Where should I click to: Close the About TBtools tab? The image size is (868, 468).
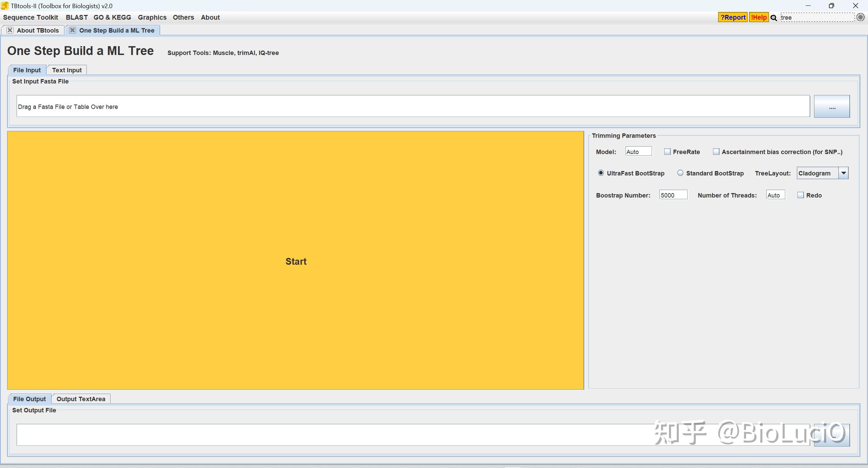[10, 30]
